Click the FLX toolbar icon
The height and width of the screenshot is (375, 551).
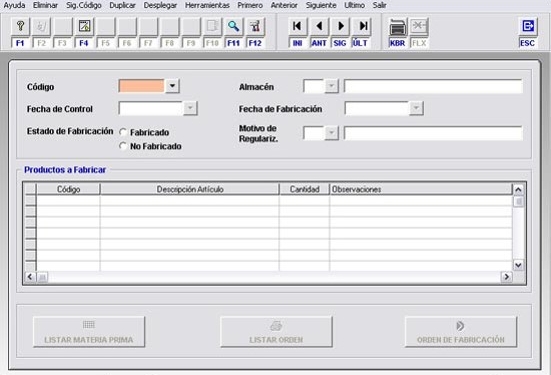[x=419, y=26]
